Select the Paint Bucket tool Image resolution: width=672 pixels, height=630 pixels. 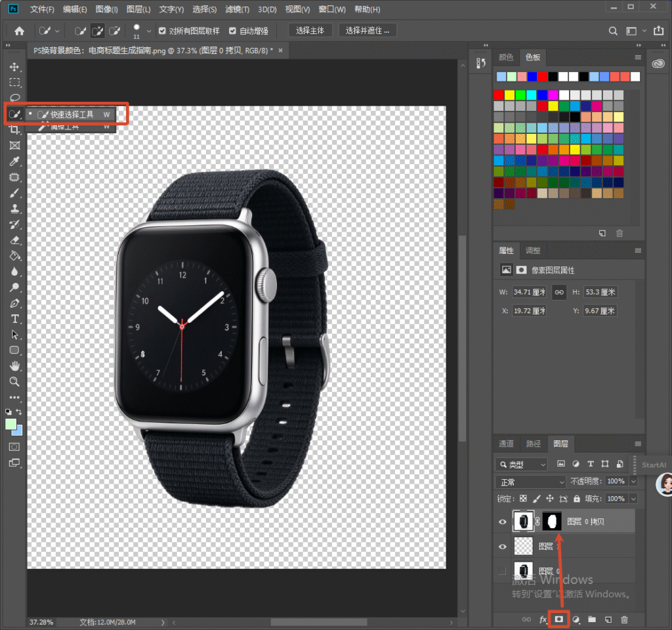(x=14, y=256)
